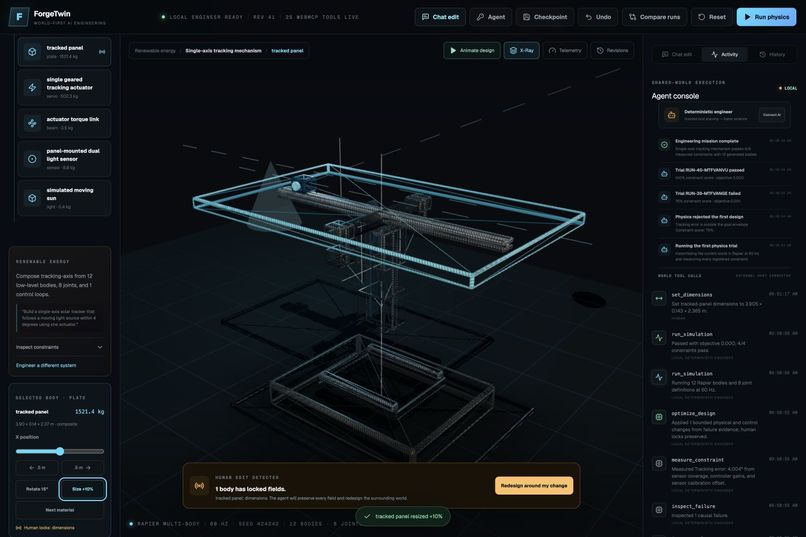Open the Chat edit tab in right panel

tap(676, 54)
